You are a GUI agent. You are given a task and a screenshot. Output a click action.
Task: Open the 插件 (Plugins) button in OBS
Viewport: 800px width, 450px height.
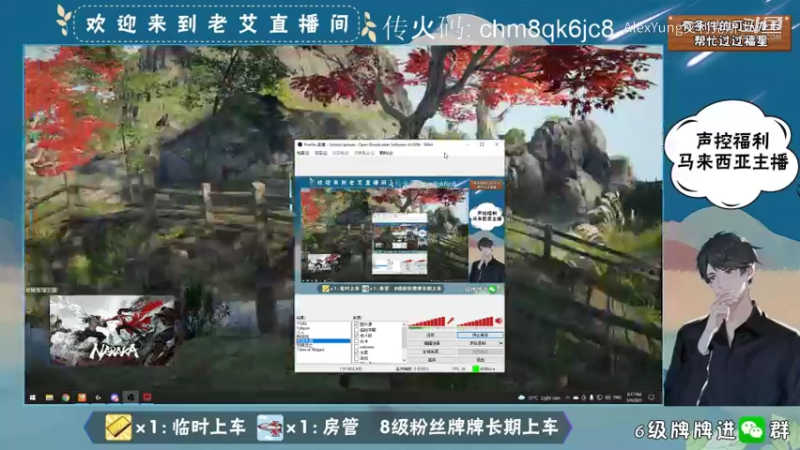[x=432, y=360]
